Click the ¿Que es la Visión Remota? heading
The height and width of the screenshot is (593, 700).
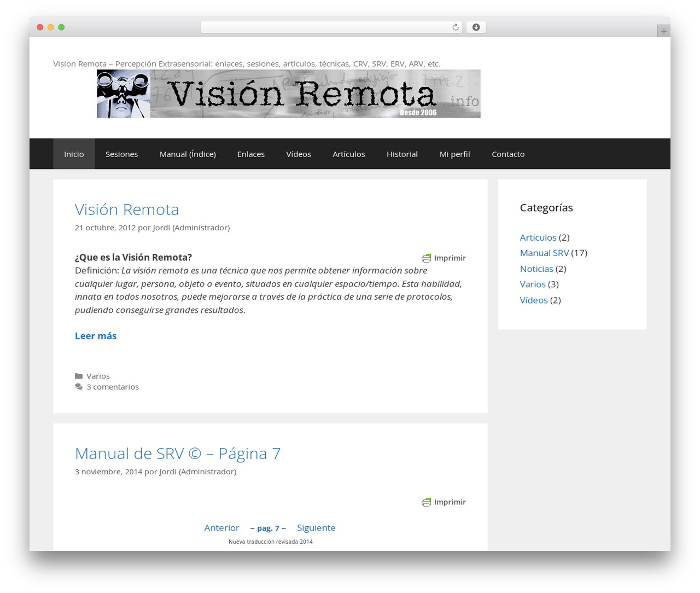(133, 257)
